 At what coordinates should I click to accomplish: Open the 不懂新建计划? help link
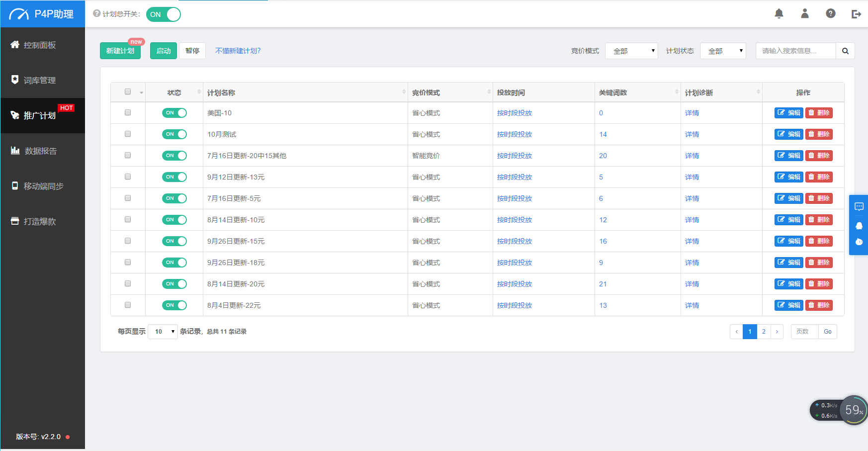pyautogui.click(x=238, y=51)
